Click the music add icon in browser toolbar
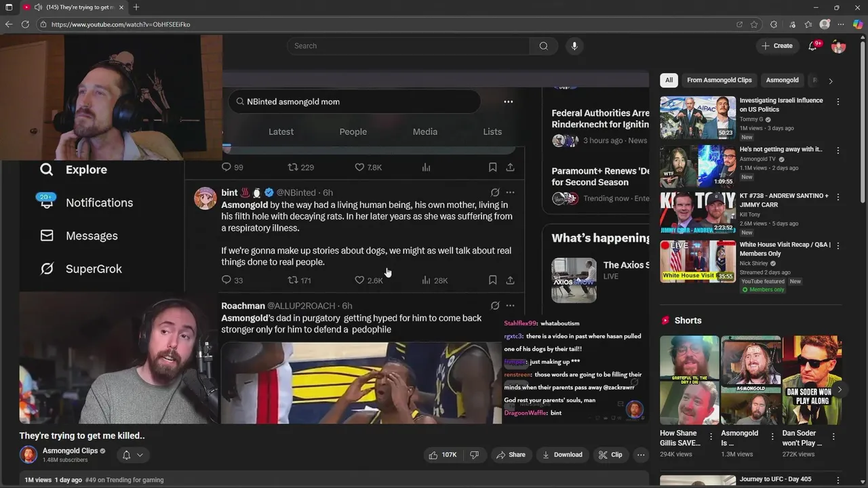868x488 pixels. [792, 24]
